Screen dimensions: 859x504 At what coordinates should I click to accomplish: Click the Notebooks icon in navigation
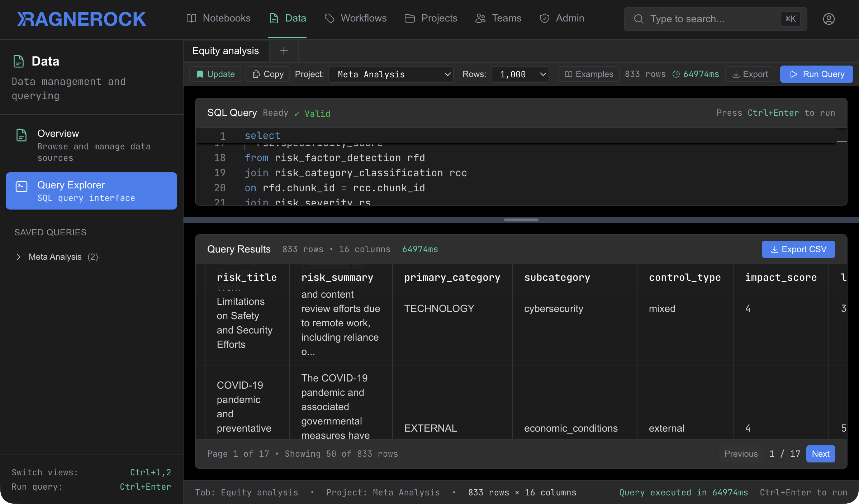pos(191,18)
